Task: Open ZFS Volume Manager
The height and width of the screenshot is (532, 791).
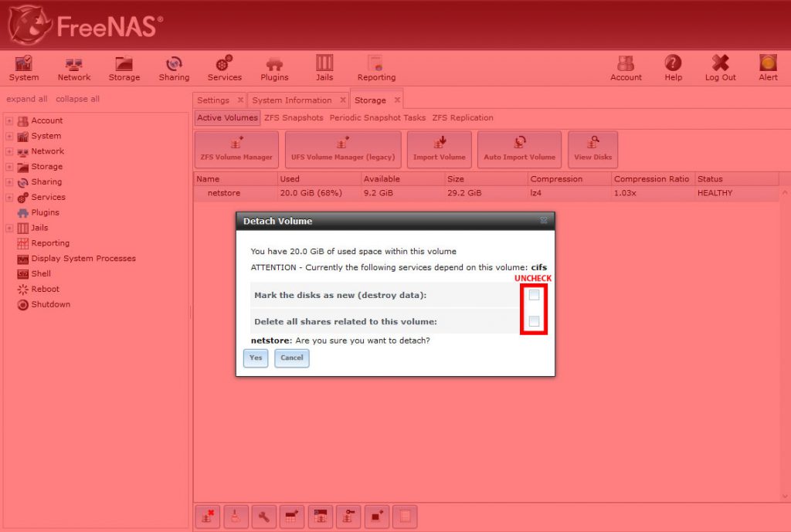Action: pos(236,150)
